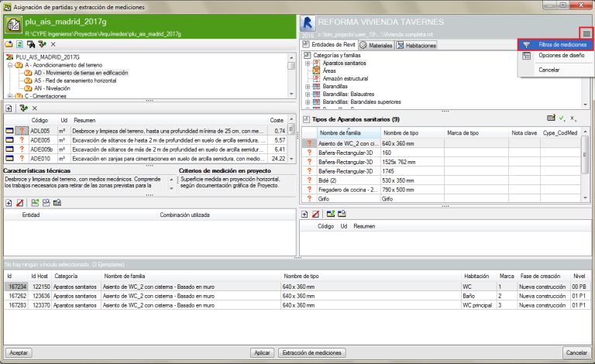Screen dimensions: 595x364
Task: Toggle the blue marker box of row ADE005b
Action: click(9, 149)
